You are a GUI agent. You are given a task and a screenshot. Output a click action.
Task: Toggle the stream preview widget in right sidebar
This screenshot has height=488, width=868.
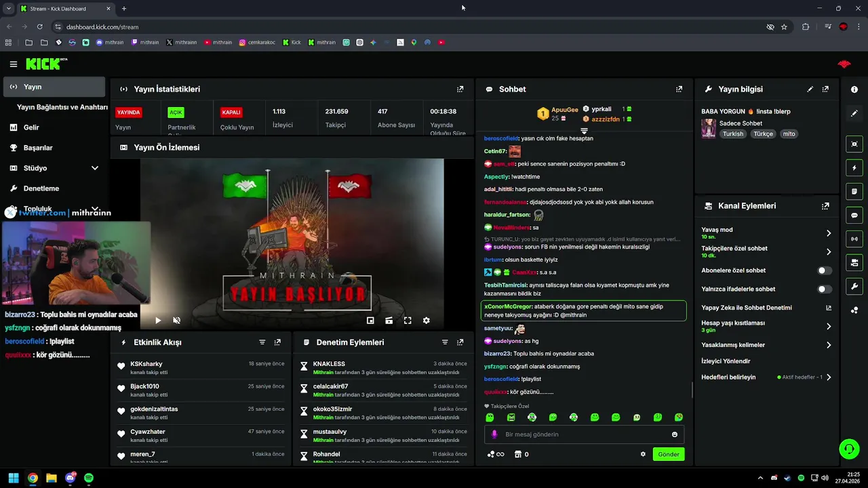[854, 144]
